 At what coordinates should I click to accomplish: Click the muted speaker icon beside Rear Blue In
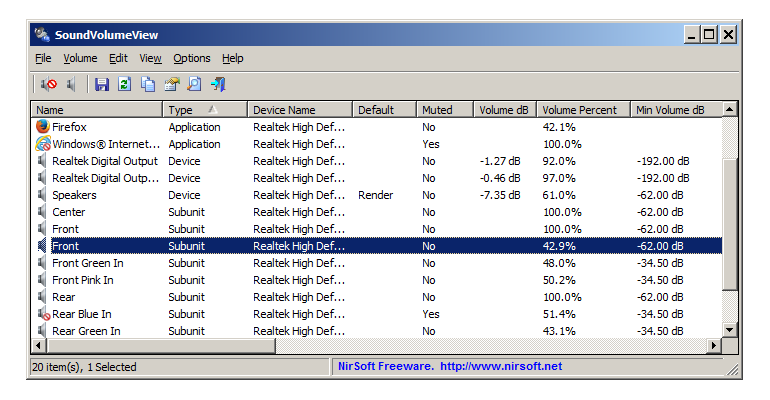tap(44, 314)
